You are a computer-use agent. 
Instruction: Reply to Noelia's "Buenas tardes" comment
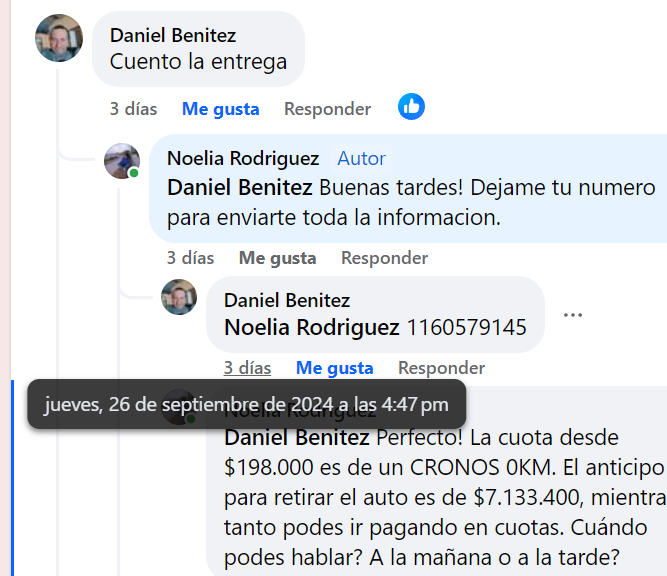[x=384, y=258]
